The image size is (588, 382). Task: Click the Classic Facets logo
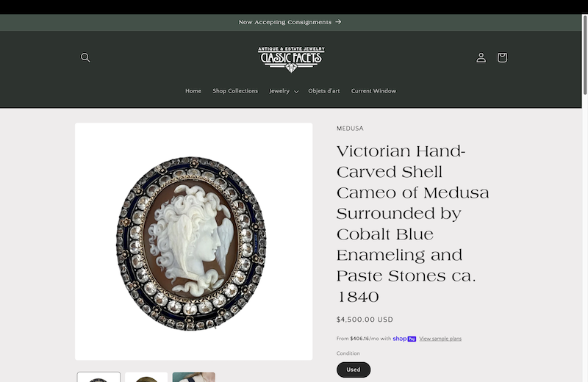click(x=291, y=60)
